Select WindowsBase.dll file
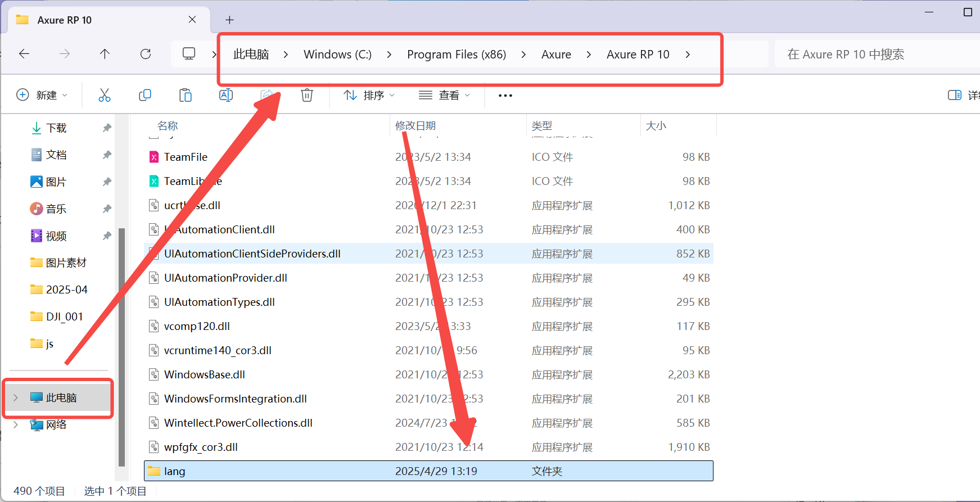Image resolution: width=980 pixels, height=502 pixels. 428,374
